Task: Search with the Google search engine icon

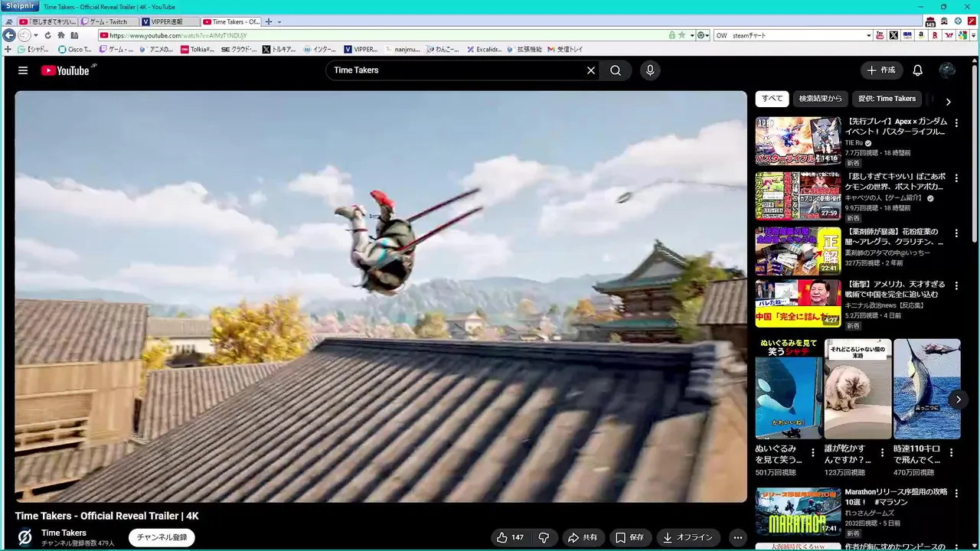Action: click(x=962, y=35)
